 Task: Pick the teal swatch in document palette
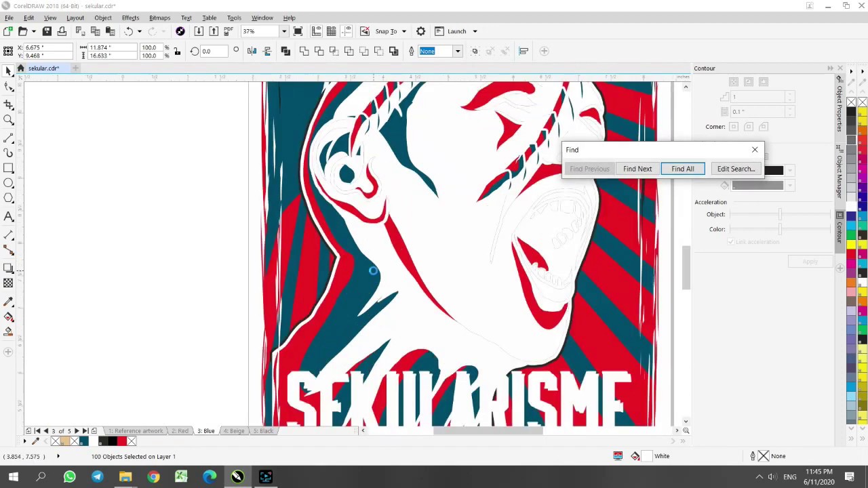pyautogui.click(x=84, y=441)
